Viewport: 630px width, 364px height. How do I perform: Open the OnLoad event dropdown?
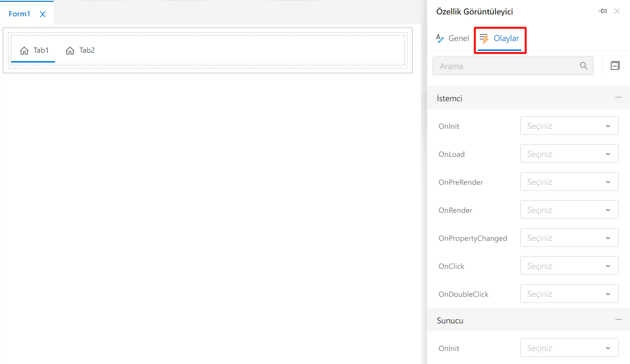569,154
